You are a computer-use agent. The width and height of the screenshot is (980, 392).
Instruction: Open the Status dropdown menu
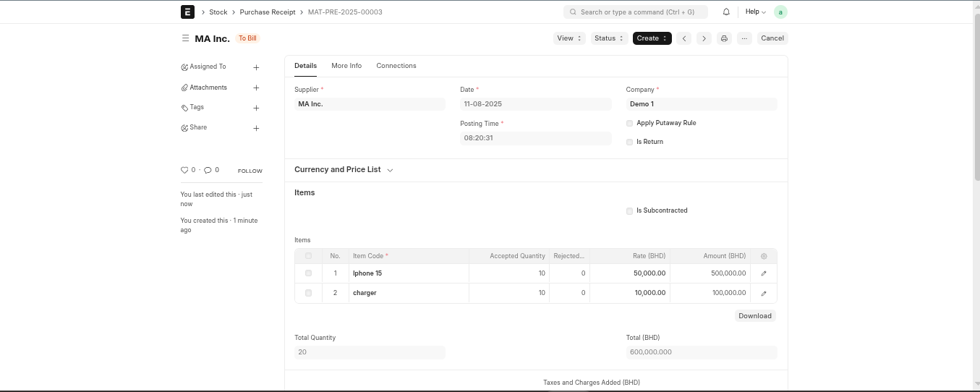click(609, 38)
